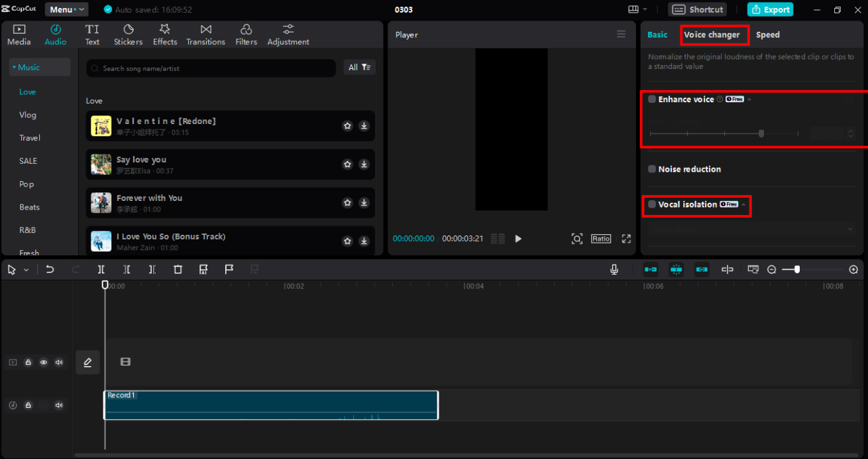
Task: Select the Beats music category
Action: click(29, 207)
